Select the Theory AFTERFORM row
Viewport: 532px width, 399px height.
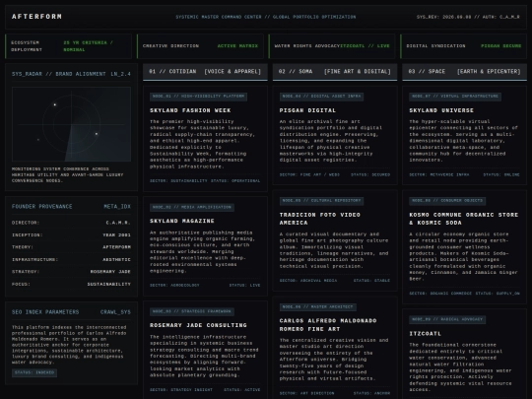click(71, 247)
